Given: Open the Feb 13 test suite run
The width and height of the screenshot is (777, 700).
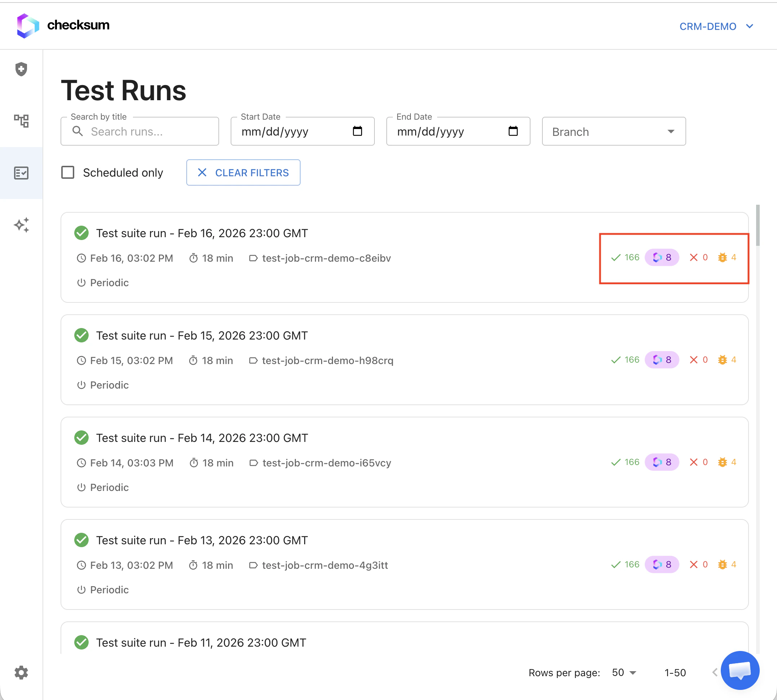Looking at the screenshot, I should coord(202,540).
